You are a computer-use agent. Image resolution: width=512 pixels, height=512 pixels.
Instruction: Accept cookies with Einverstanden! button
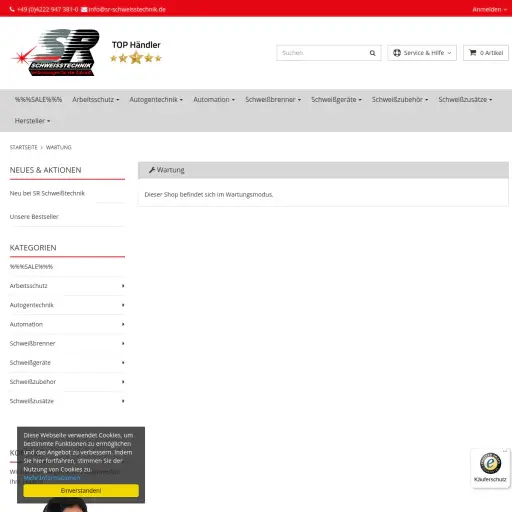(x=81, y=491)
